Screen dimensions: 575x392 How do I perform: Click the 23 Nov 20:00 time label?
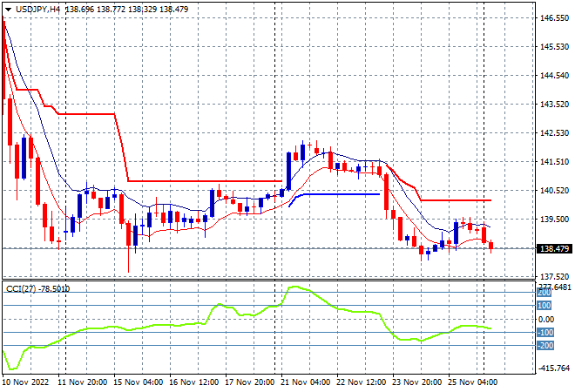[x=417, y=382]
